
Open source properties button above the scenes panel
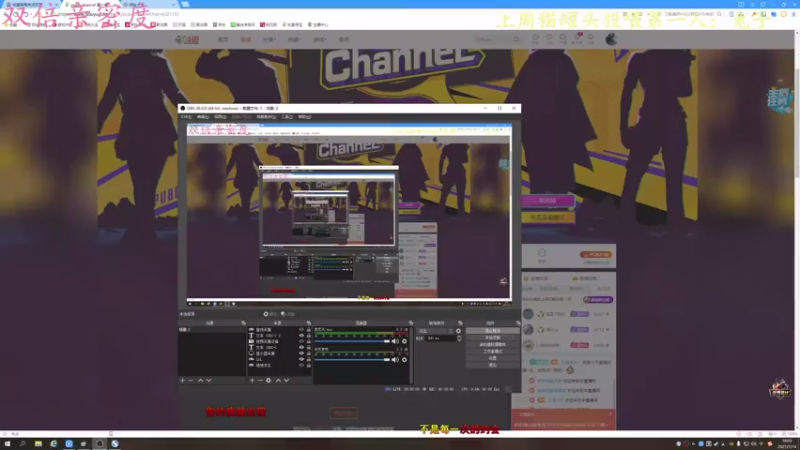click(269, 314)
